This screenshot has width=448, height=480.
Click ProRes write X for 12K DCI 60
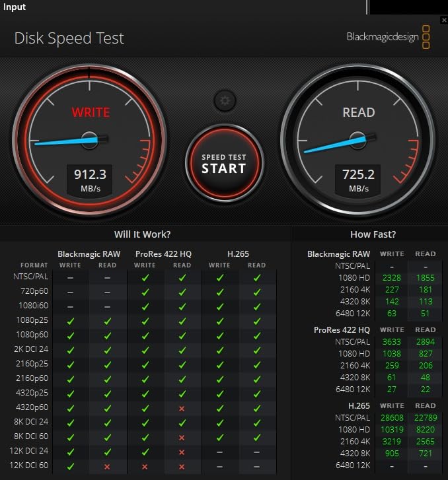click(x=145, y=467)
